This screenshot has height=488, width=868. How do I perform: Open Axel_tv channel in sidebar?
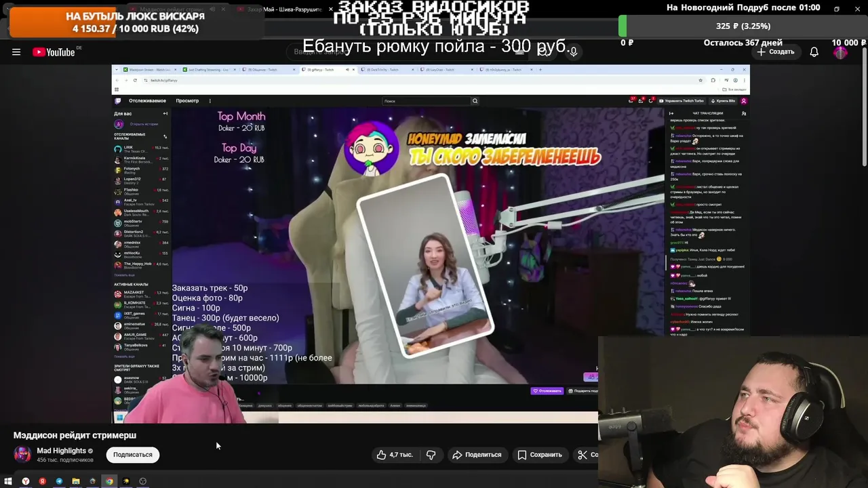pos(141,202)
